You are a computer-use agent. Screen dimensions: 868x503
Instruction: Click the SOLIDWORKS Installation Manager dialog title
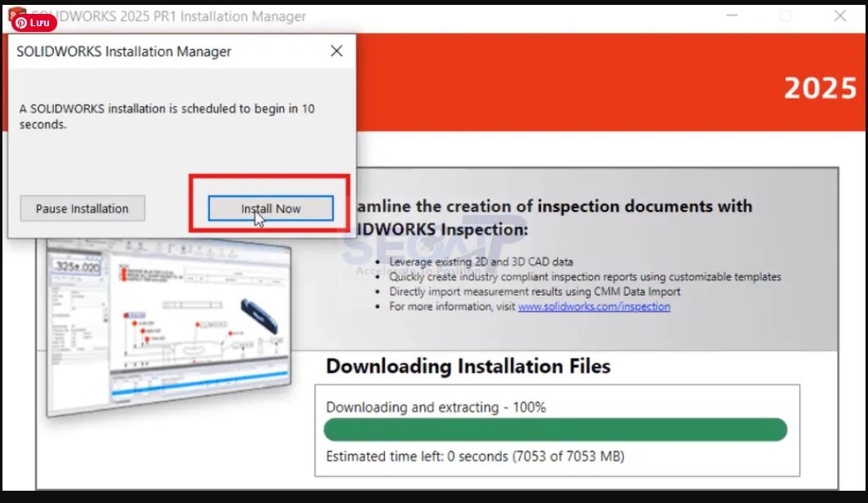(123, 51)
